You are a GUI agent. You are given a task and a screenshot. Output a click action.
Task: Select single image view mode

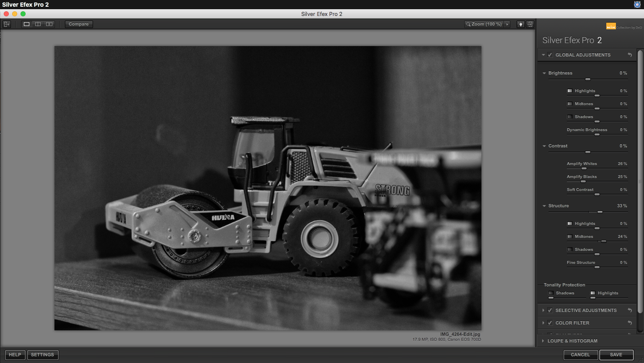pyautogui.click(x=27, y=24)
